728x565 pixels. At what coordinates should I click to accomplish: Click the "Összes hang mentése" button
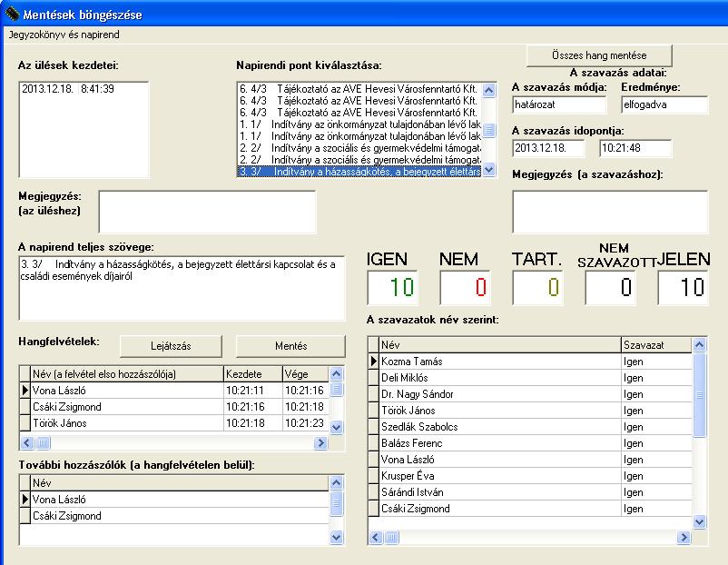click(x=599, y=55)
